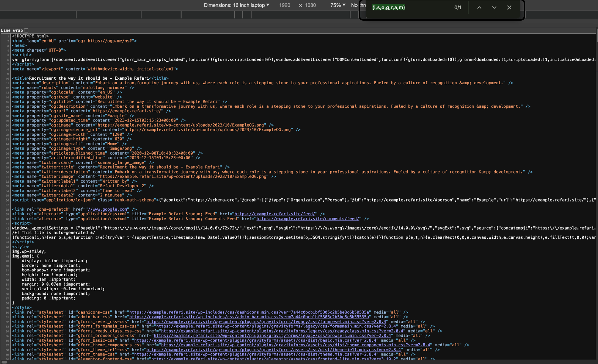Open the admin-bar.min.css stylesheet link

pos(249,317)
